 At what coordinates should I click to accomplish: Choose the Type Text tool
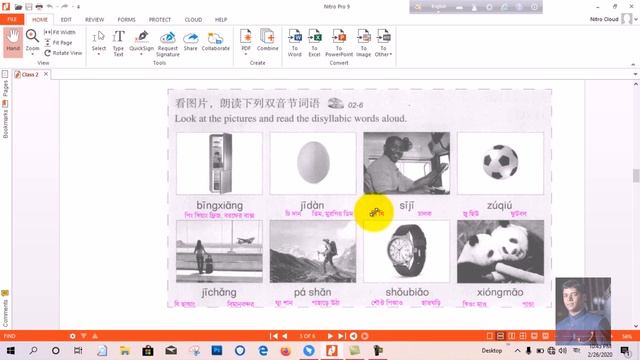point(118,43)
